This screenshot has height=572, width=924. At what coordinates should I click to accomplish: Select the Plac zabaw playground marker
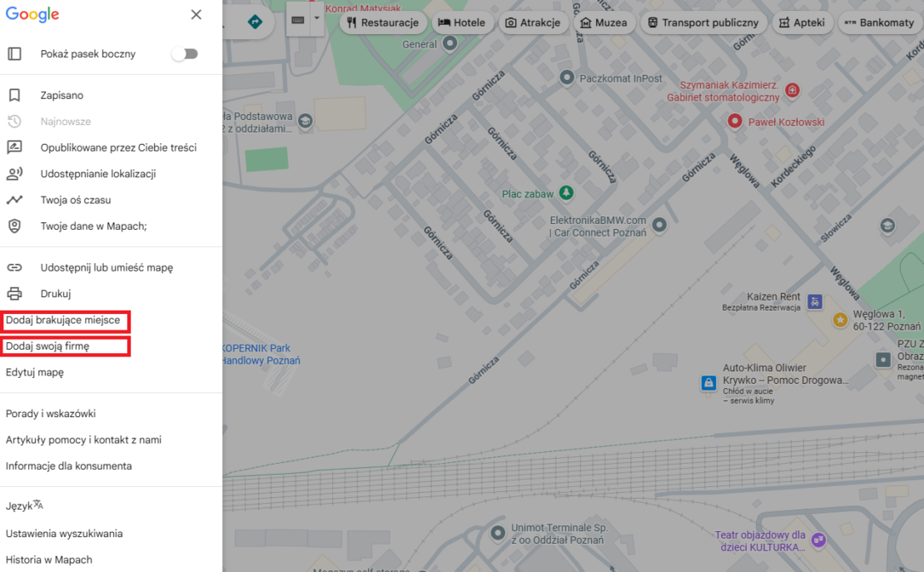(566, 193)
